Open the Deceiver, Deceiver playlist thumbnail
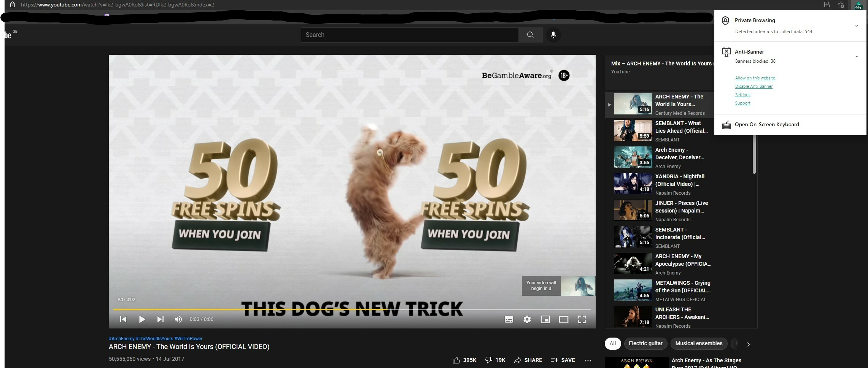 tap(633, 157)
